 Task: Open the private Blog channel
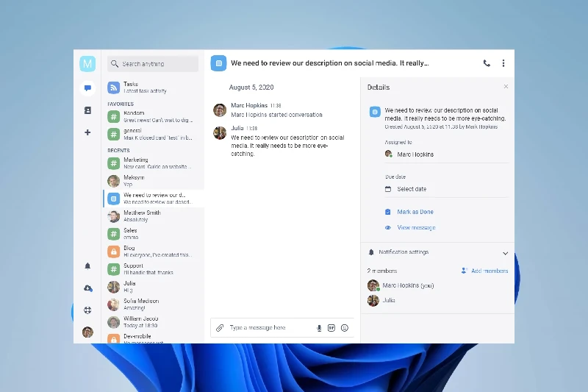click(x=154, y=252)
